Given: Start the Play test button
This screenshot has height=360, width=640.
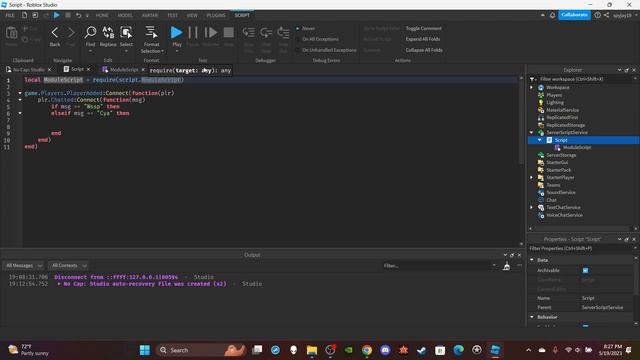Looking at the screenshot, I should click(176, 32).
